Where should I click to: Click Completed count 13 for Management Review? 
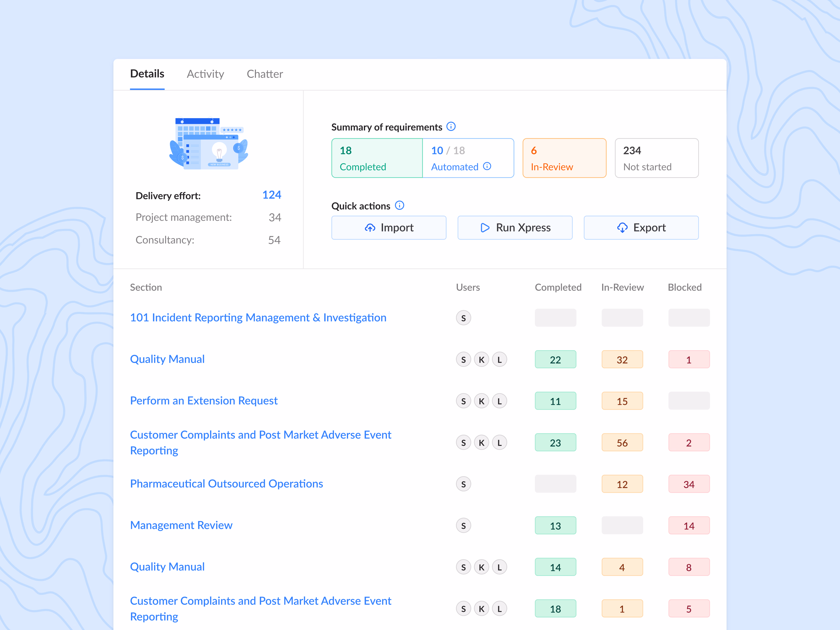tap(555, 526)
